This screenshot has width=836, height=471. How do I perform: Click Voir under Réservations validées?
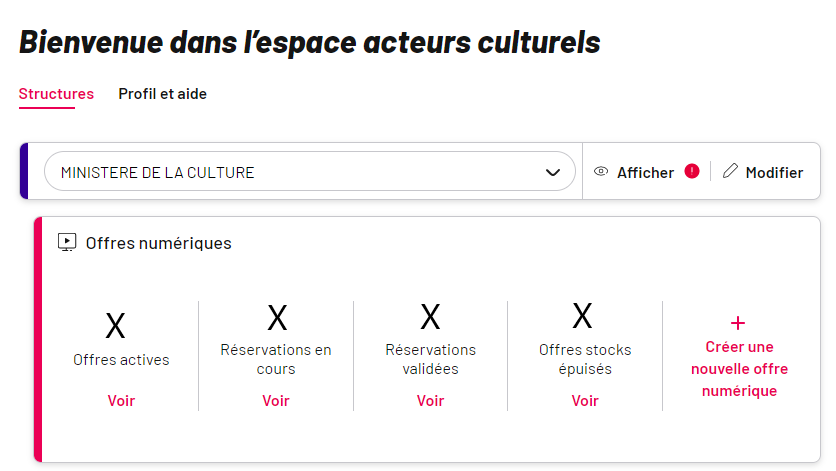[x=430, y=401]
